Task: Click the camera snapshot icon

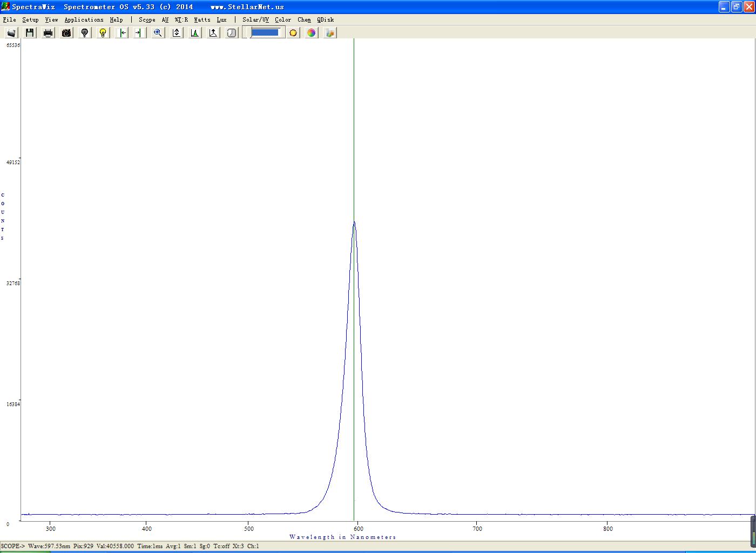Action: click(66, 33)
